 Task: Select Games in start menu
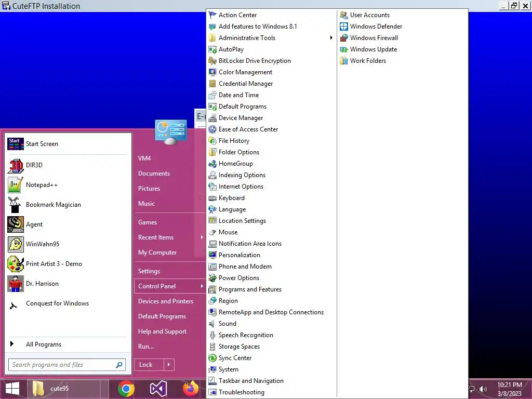point(170,222)
